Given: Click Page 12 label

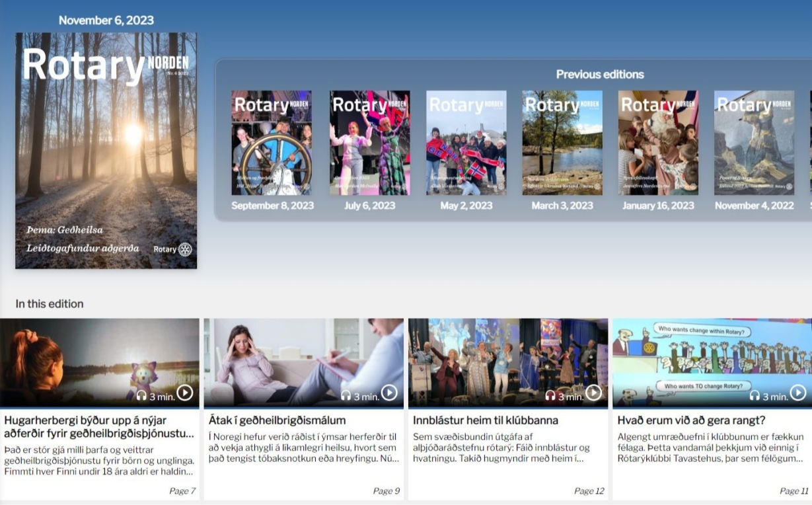Looking at the screenshot, I should pyautogui.click(x=589, y=491).
